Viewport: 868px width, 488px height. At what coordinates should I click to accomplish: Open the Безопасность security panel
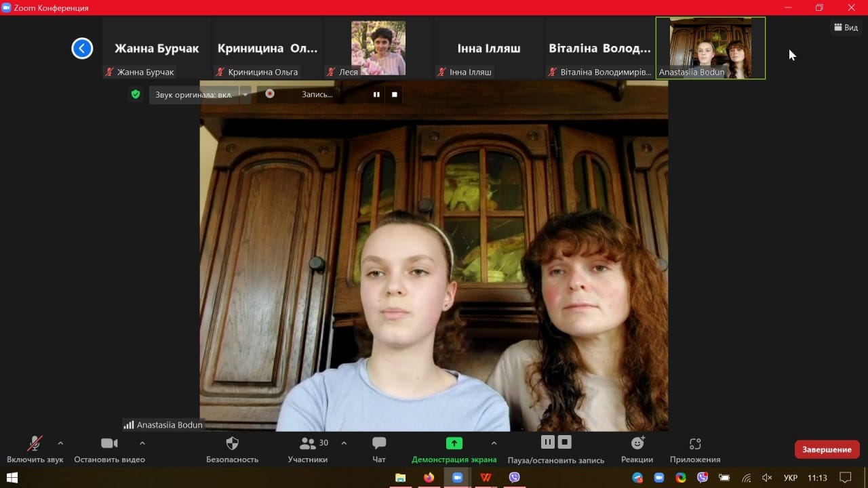pos(232,449)
